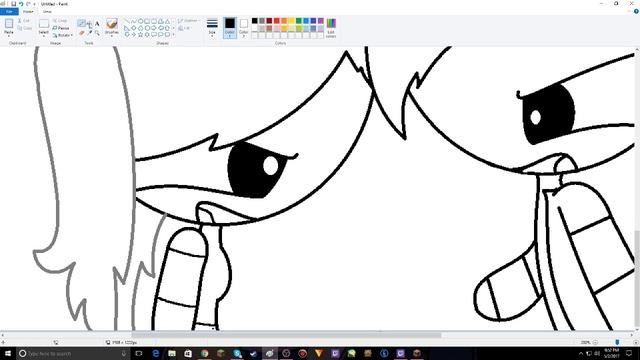Pick the green color swatch
The height and width of the screenshot is (360, 640).
(x=299, y=21)
